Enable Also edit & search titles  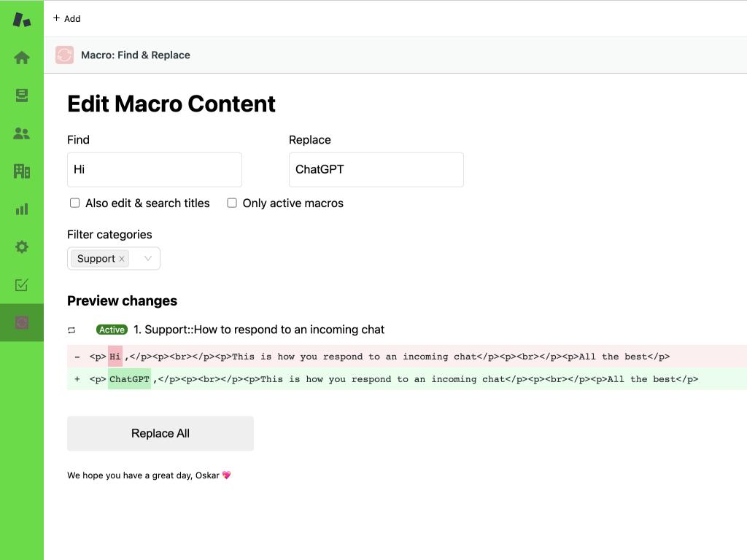click(74, 203)
